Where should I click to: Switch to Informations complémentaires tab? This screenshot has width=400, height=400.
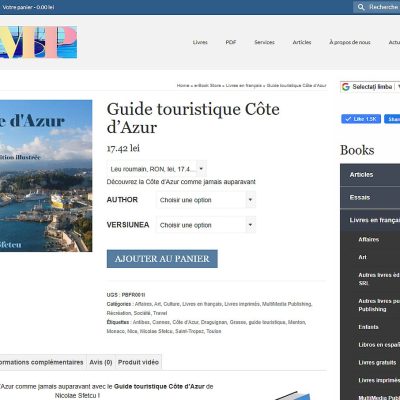coord(42,362)
